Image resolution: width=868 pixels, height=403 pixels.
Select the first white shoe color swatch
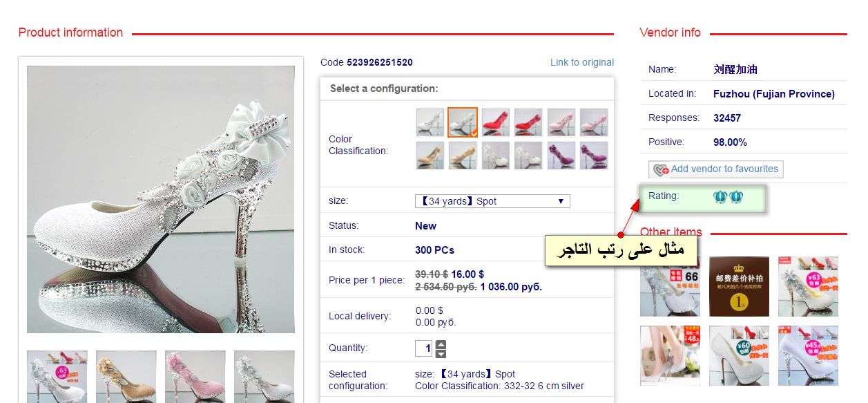[430, 122]
